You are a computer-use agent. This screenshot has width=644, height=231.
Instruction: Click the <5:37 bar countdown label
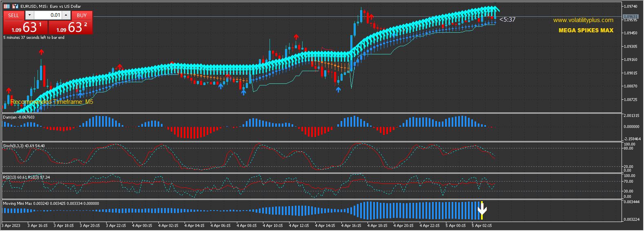point(507,20)
